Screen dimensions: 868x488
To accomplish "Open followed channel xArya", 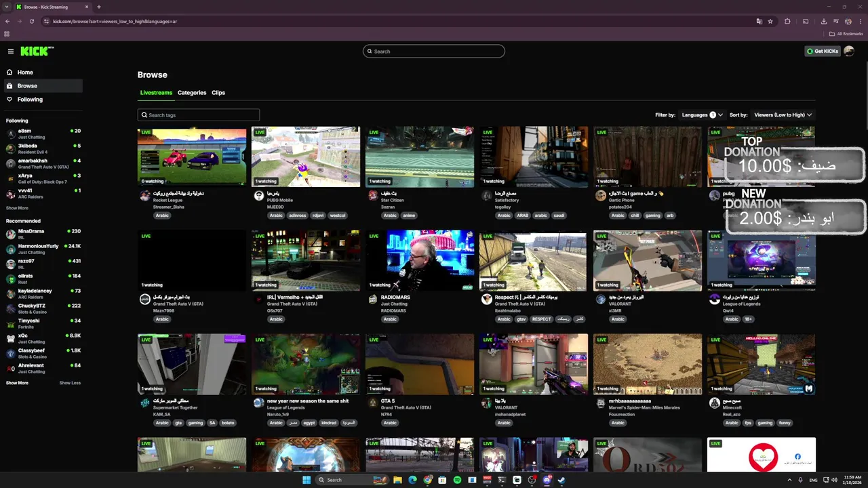I will pos(43,178).
